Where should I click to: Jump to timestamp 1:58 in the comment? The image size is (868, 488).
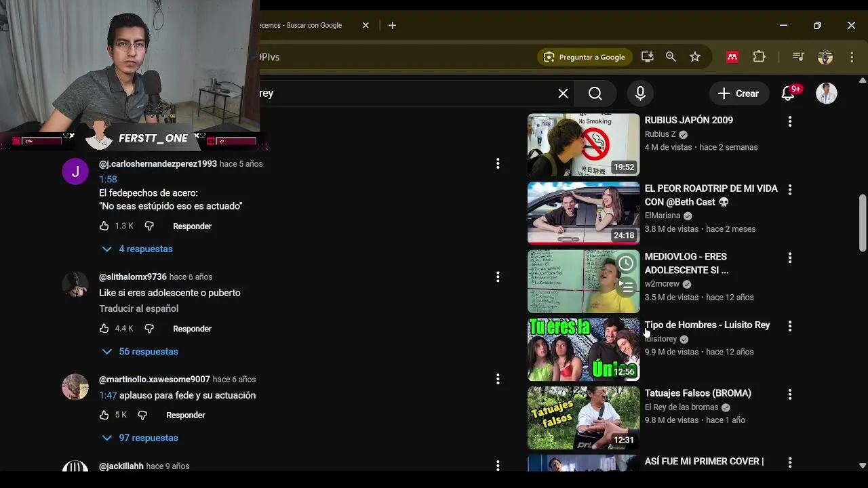[108, 179]
